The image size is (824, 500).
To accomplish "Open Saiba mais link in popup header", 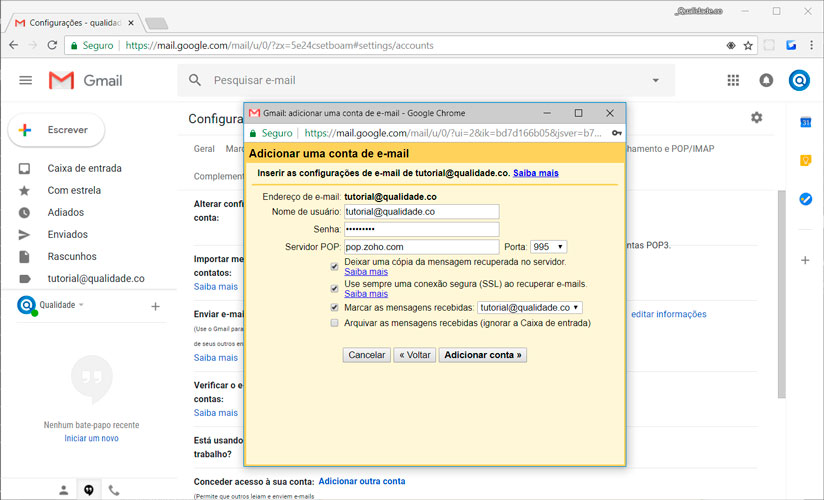I will (x=535, y=173).
